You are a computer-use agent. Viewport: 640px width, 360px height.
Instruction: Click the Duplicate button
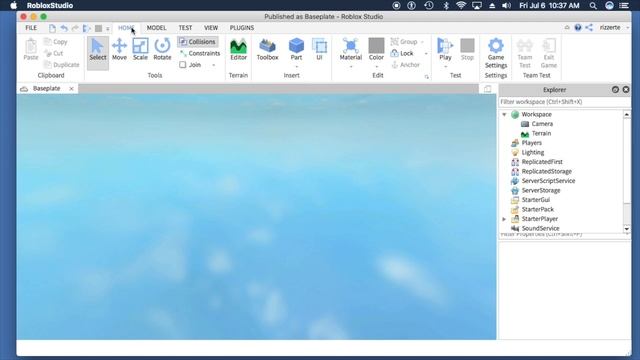coord(61,64)
